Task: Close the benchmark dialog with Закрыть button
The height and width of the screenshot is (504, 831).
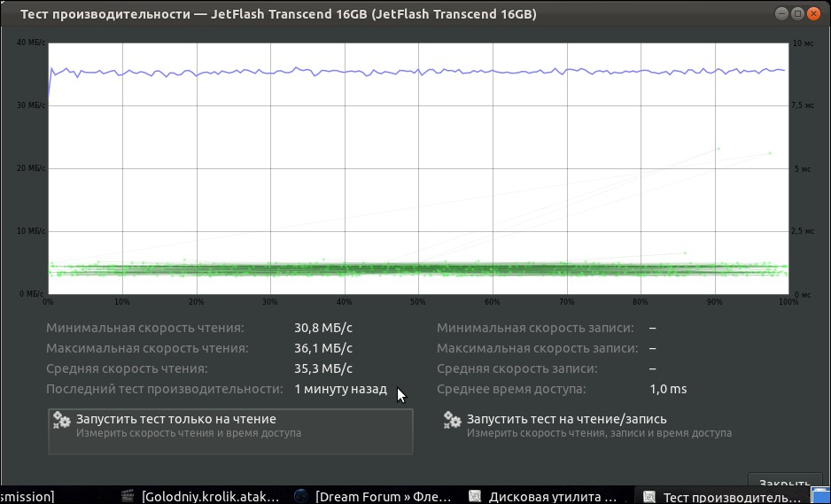Action: pyautogui.click(x=785, y=481)
